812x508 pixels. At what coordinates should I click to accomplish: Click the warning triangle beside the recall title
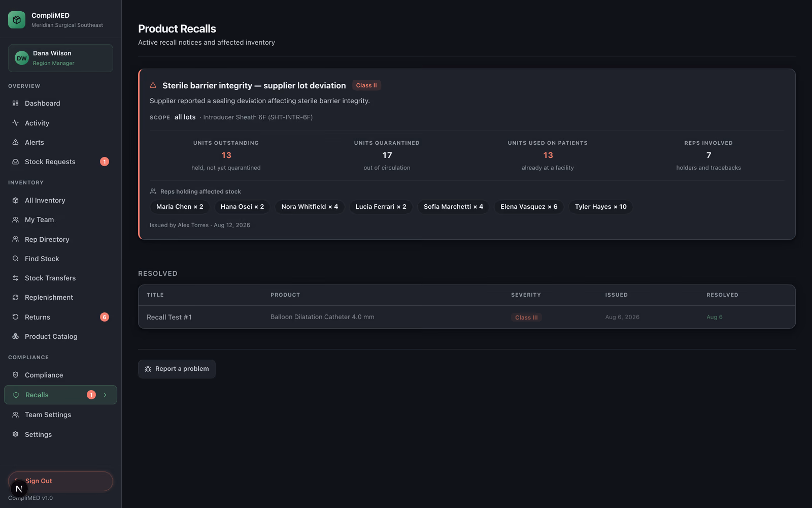coord(153,85)
